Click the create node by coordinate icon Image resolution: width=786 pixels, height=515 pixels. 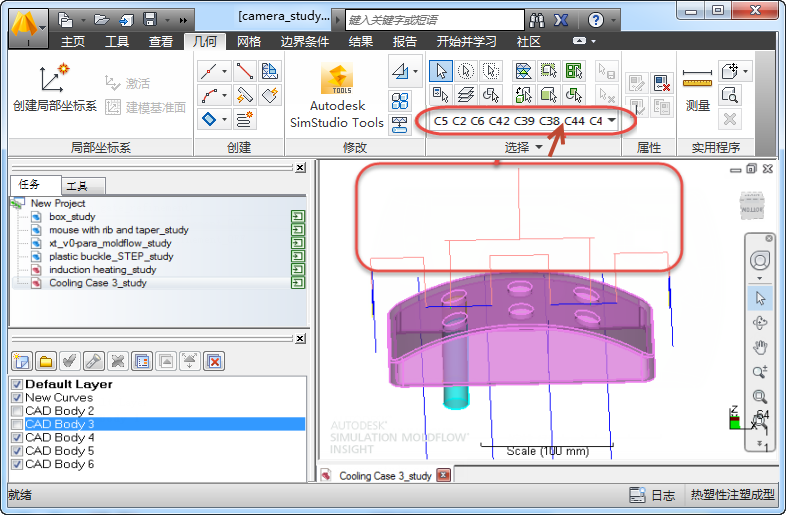coord(209,71)
